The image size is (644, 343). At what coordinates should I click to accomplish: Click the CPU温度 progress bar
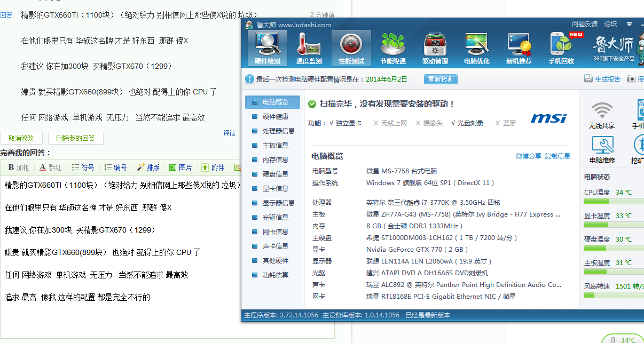click(x=614, y=201)
